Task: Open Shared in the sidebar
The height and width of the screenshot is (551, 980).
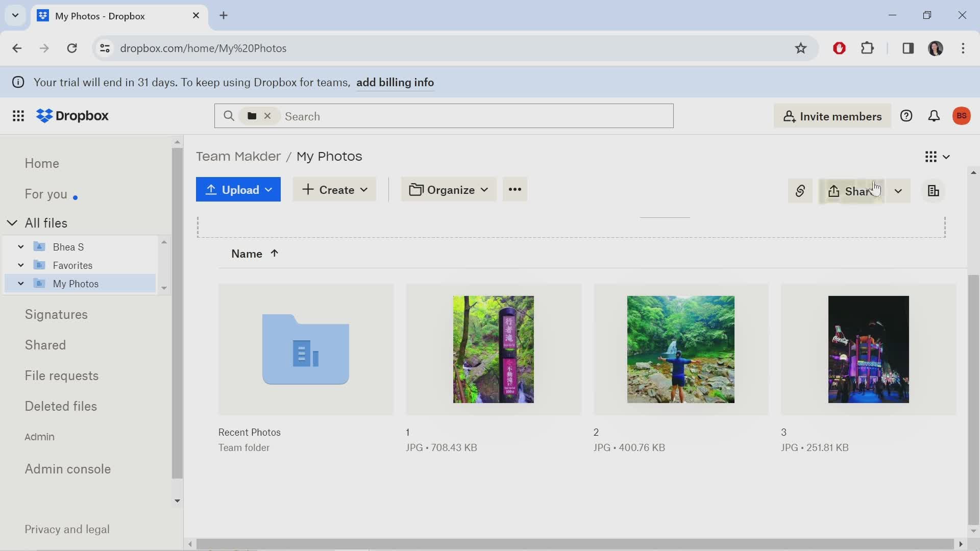Action: (x=45, y=345)
